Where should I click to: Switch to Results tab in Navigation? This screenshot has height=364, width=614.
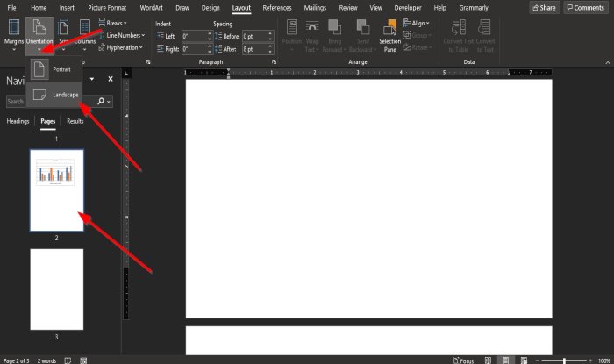click(x=75, y=121)
